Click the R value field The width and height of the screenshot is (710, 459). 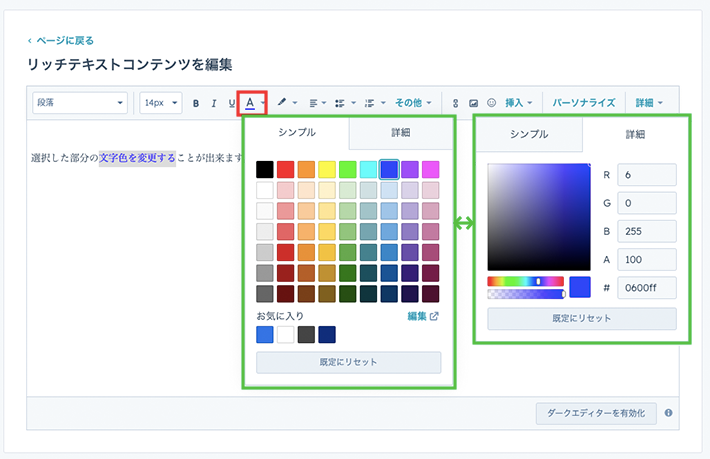tap(647, 175)
